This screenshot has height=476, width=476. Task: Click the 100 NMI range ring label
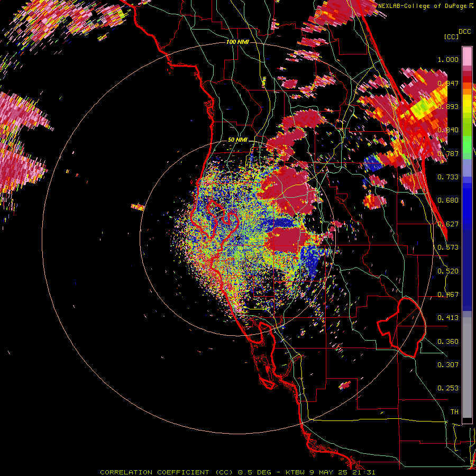(237, 42)
